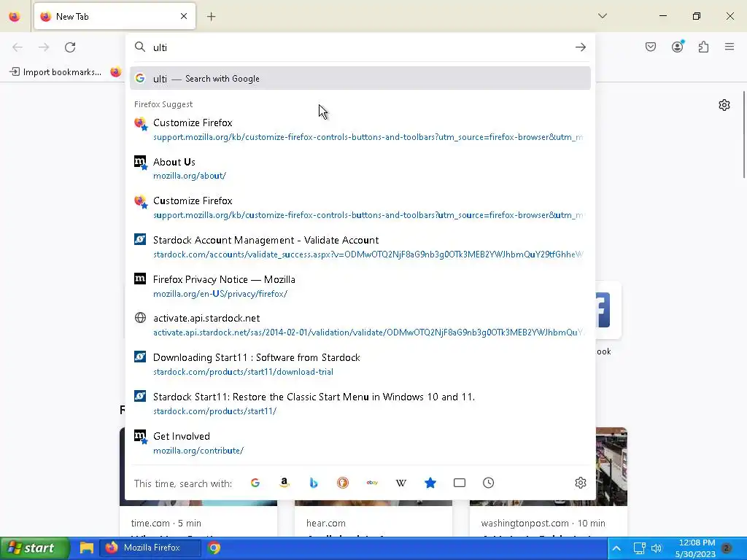This screenshot has height=560, width=747.
Task: Open the Extensions puzzle icon
Action: [x=703, y=47]
